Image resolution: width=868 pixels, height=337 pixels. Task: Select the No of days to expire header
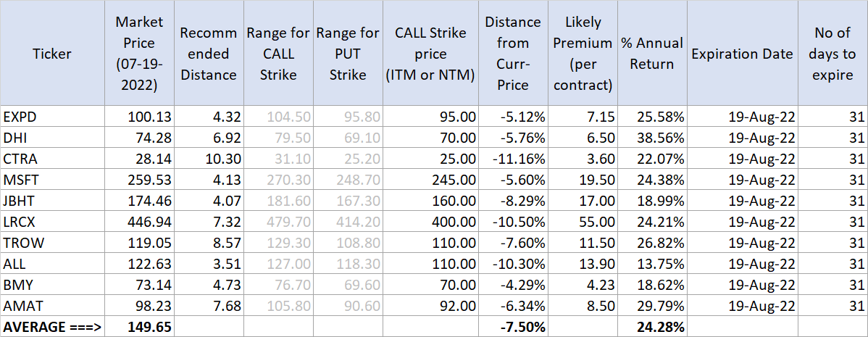tap(832, 54)
